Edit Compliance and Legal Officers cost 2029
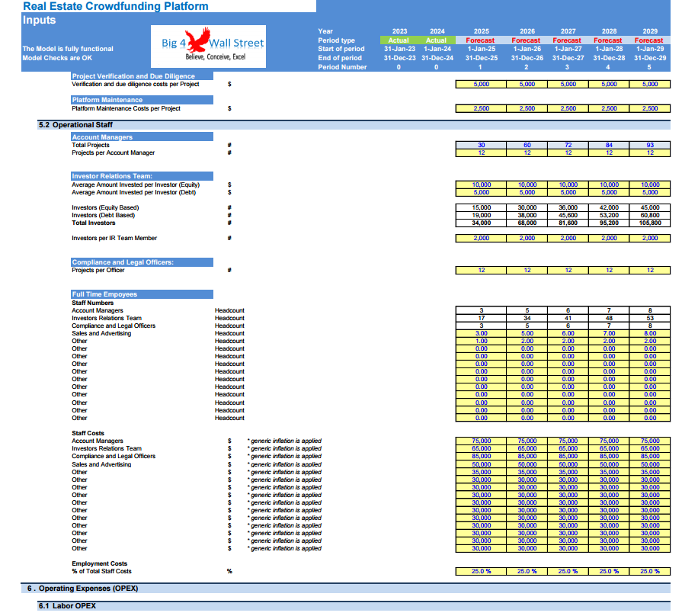The height and width of the screenshot is (616, 682). 650,457
